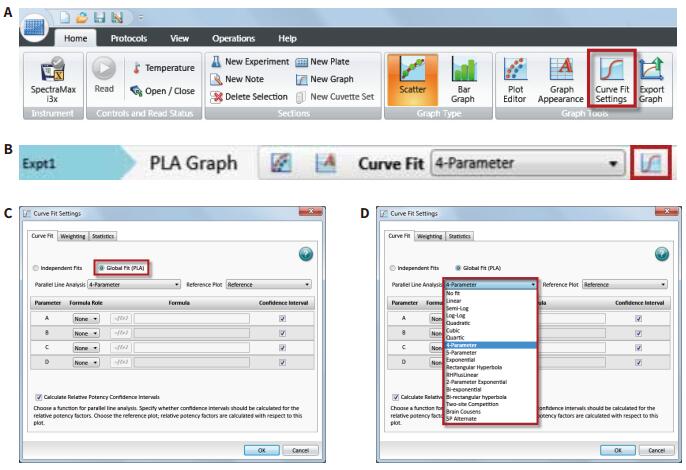Click the formula field for parameter A
The height and width of the screenshot is (470, 686).
192,319
